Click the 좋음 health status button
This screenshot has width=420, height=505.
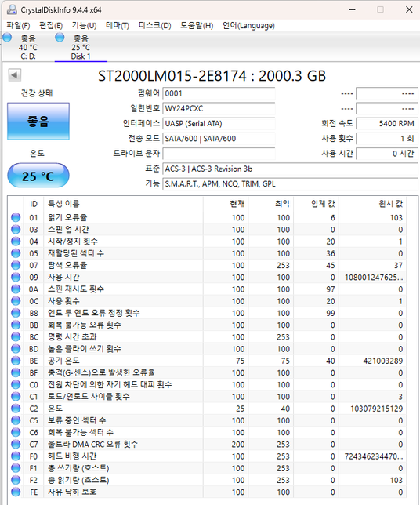(38, 121)
